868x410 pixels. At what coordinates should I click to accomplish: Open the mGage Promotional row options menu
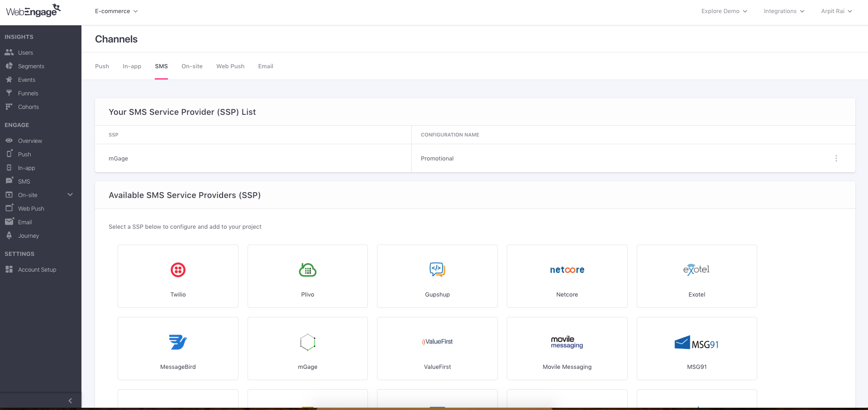click(836, 158)
